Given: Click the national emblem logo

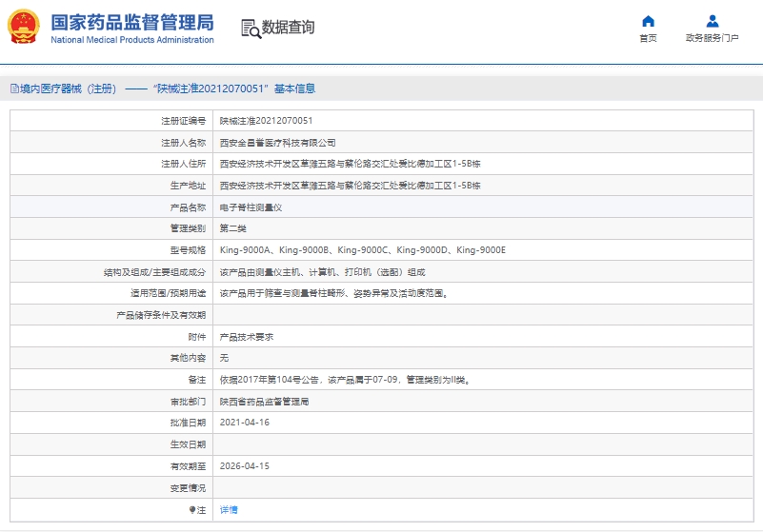Looking at the screenshot, I should click(x=24, y=27).
